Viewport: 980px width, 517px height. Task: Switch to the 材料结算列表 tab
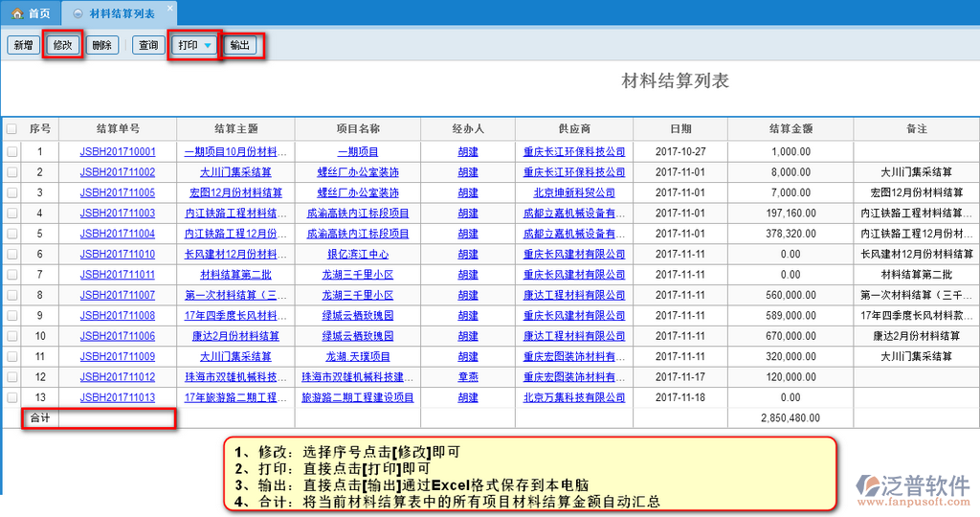[x=121, y=13]
